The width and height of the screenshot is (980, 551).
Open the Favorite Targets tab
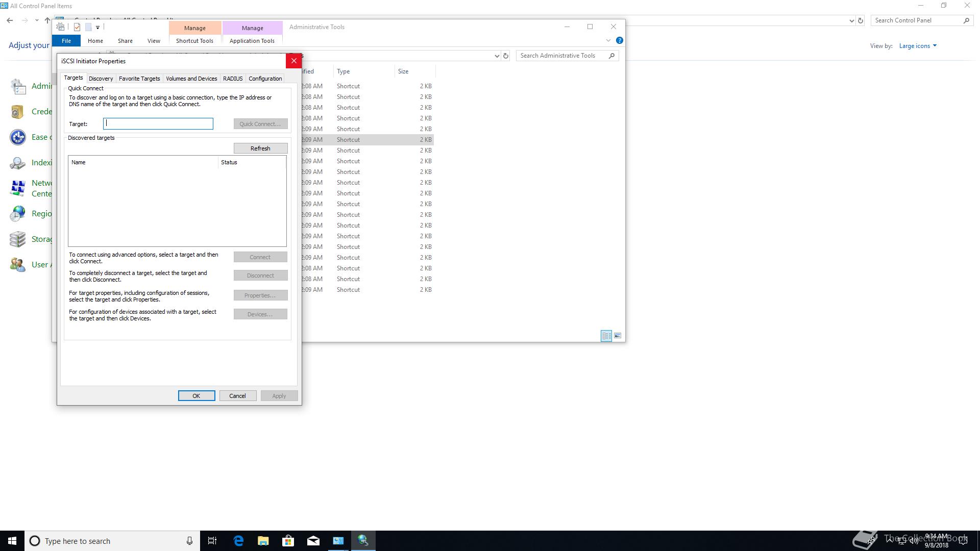[x=139, y=79]
